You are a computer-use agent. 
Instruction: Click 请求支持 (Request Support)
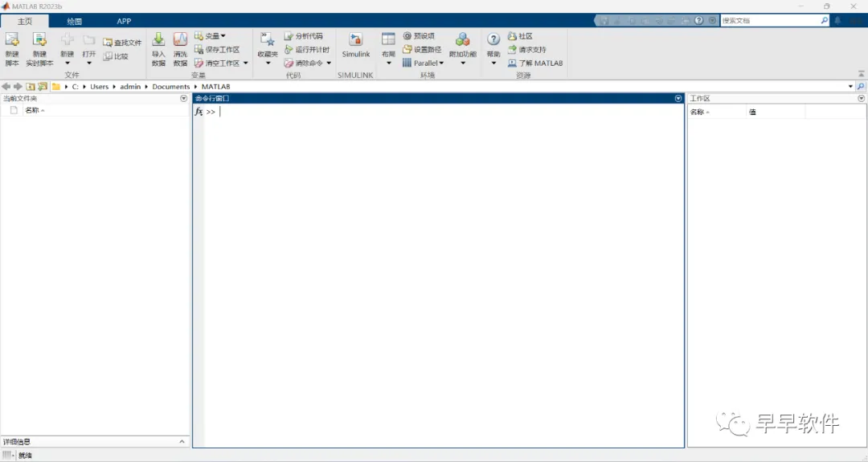527,50
